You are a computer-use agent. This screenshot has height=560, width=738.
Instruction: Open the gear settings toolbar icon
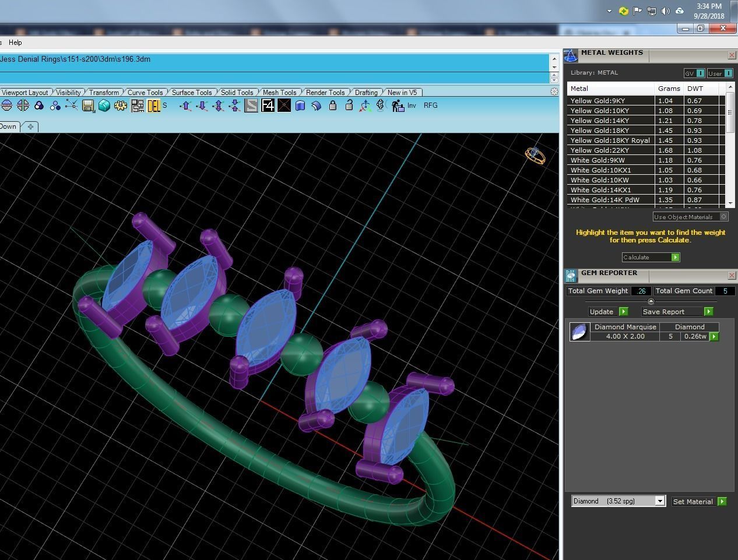coord(121,105)
